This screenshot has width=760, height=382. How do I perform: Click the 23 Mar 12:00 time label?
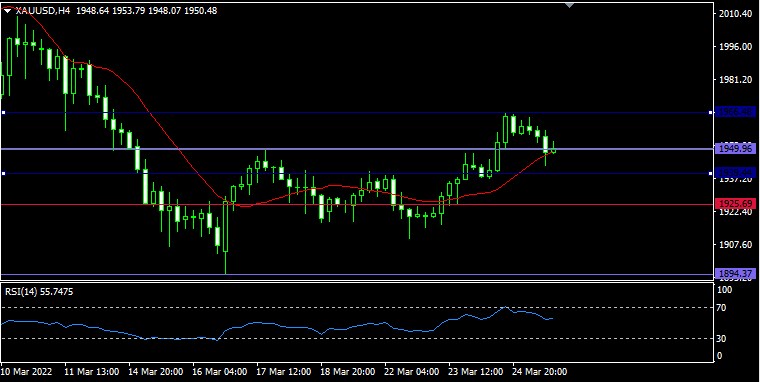476,372
